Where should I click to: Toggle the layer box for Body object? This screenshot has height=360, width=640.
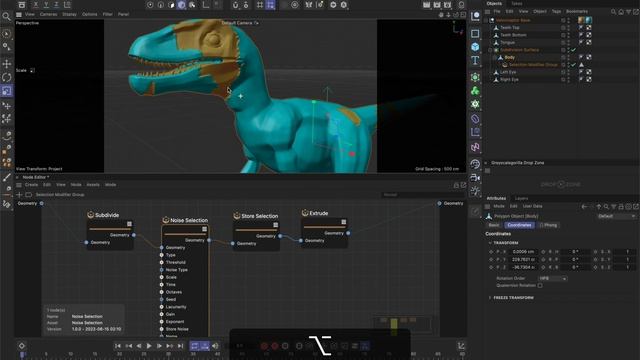click(x=563, y=57)
